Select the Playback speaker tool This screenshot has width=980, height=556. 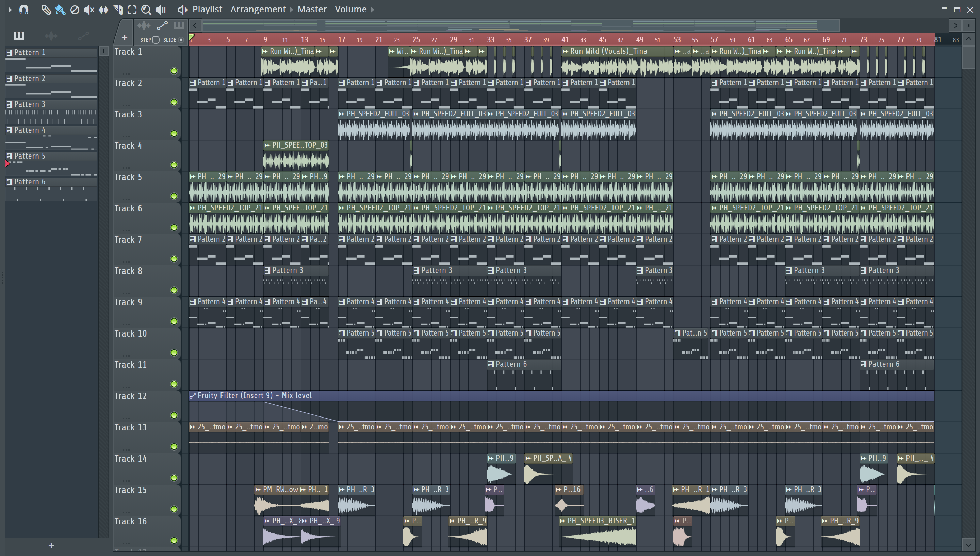click(161, 10)
